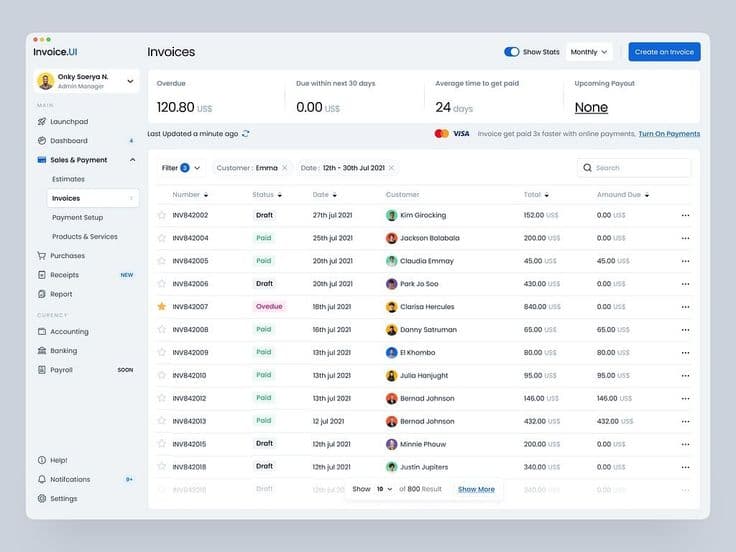The width and height of the screenshot is (736, 552).
Task: Click the search magnifier icon
Action: [587, 168]
